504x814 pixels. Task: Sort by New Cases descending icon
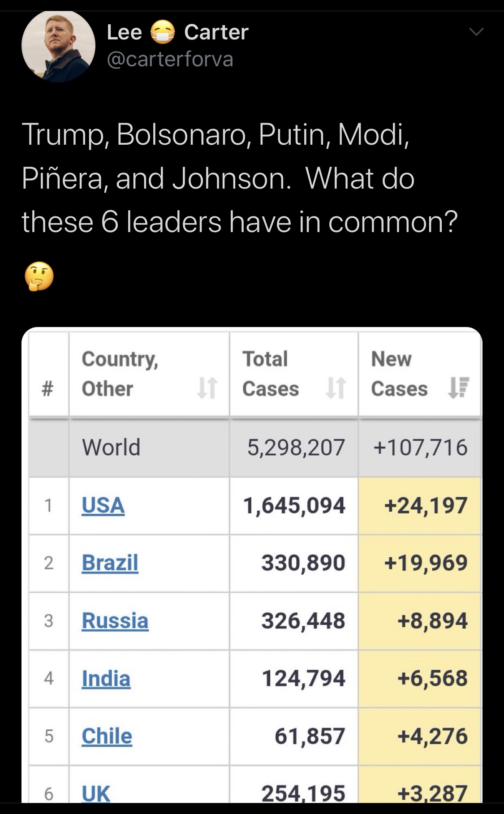click(x=458, y=388)
